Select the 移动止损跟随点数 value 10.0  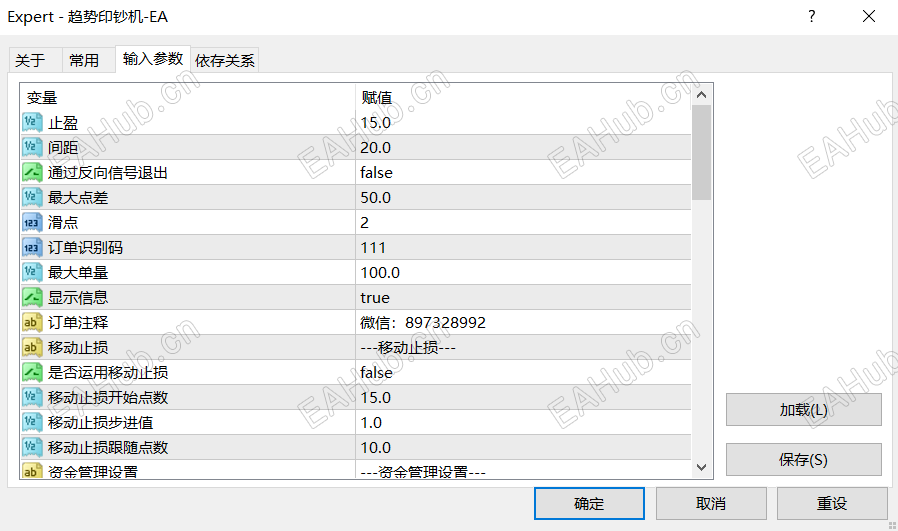point(376,447)
